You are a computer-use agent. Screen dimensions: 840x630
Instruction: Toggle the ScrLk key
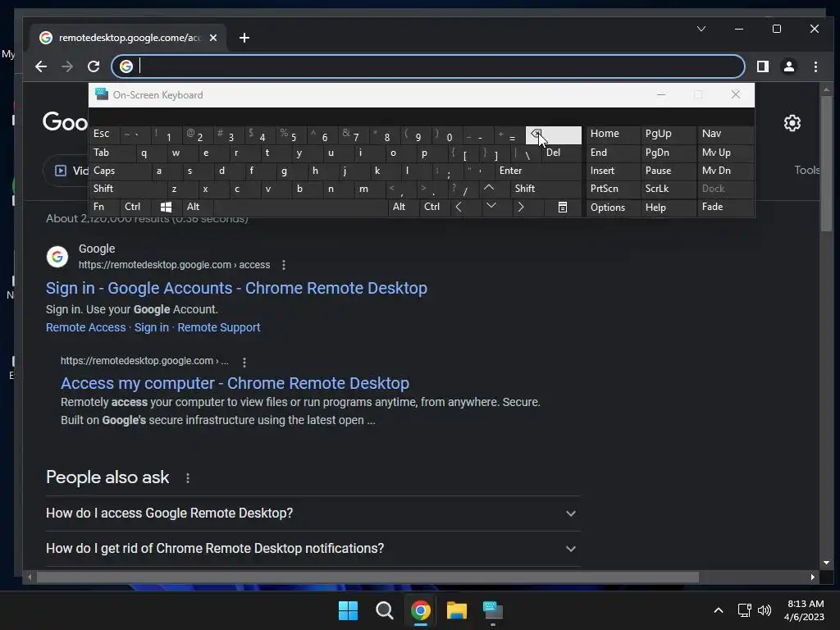pyautogui.click(x=668, y=189)
